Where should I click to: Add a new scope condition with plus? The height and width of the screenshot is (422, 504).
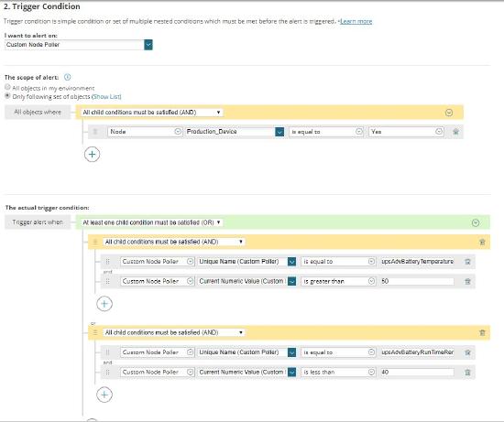click(92, 154)
